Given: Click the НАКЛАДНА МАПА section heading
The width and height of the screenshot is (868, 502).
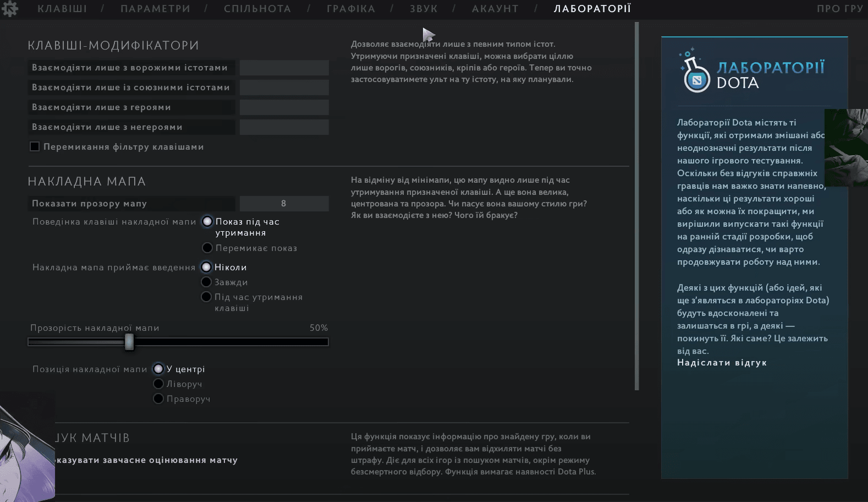Looking at the screenshot, I should pyautogui.click(x=87, y=182).
